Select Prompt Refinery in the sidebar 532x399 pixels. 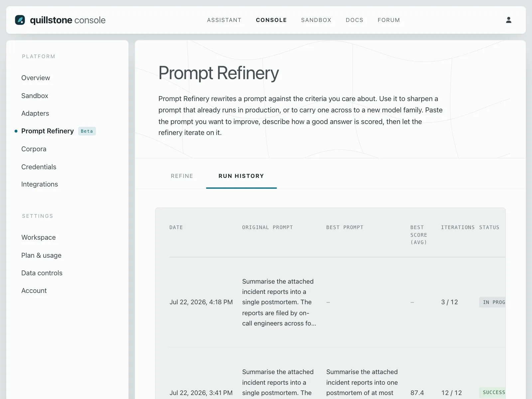click(x=48, y=131)
